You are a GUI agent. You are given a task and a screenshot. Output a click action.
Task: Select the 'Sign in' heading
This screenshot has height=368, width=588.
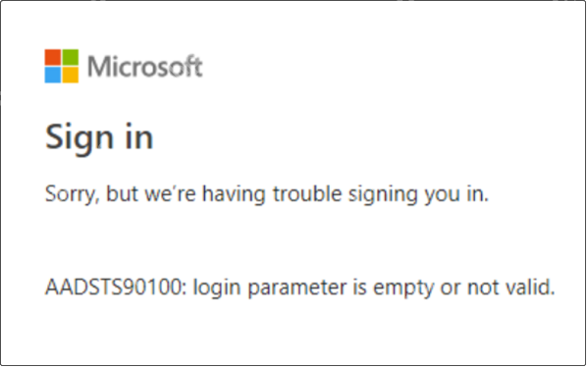point(99,138)
